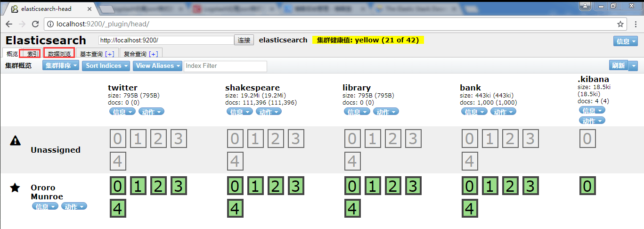644x229 pixels.
Task: Open the View Aliases dropdown
Action: [157, 66]
